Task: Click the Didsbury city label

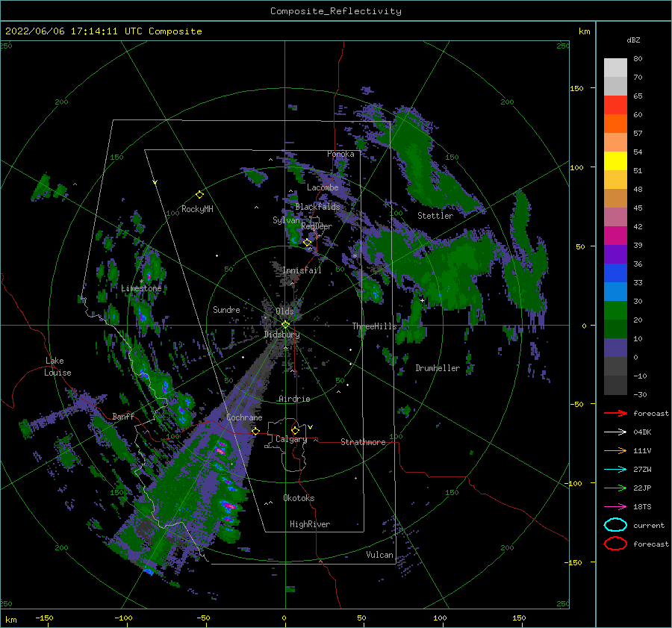Action: coord(281,335)
